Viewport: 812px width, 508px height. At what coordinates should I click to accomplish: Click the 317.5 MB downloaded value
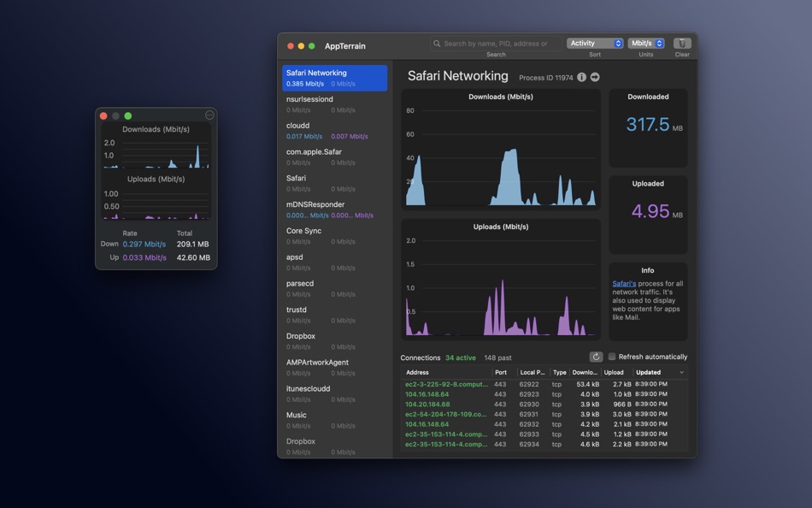[654, 124]
